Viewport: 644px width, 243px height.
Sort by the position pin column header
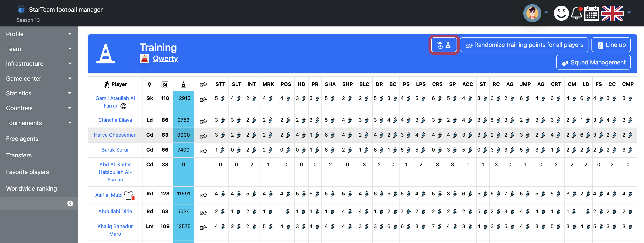(149, 84)
